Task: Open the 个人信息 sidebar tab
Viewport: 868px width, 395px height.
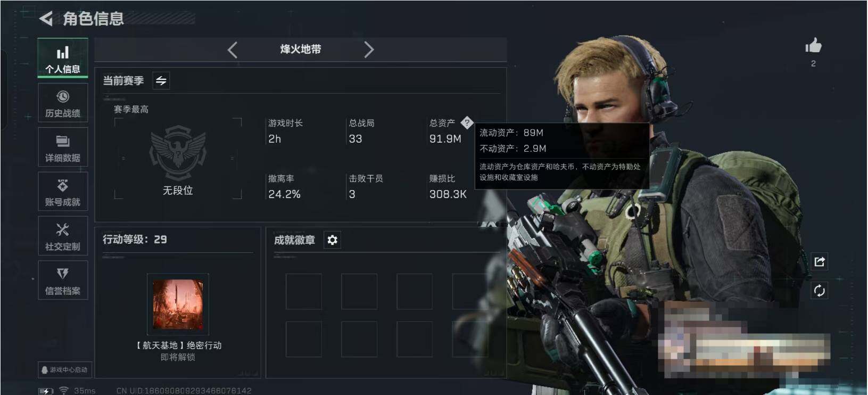Action: 63,59
